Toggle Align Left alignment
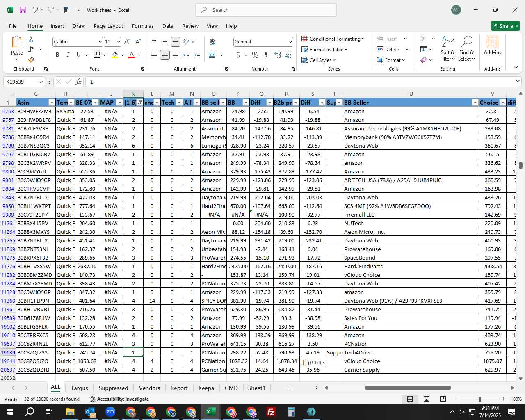The image size is (525, 420). (x=154, y=55)
